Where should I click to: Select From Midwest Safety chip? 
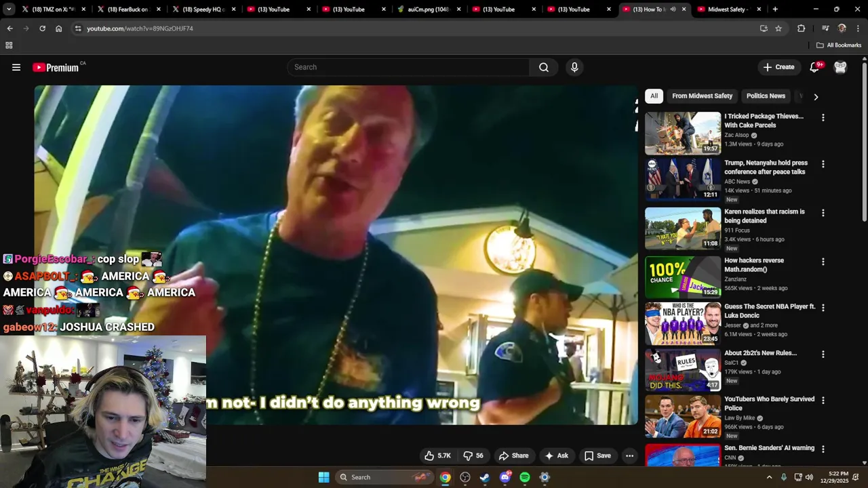702,96
